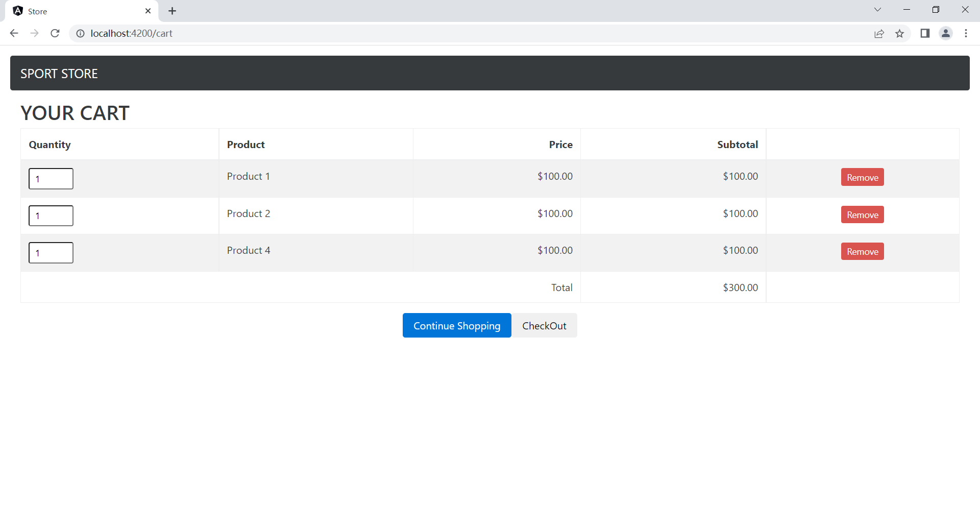Screen dimensions: 980x526
Task: Open Chrome's three-dot menu
Action: click(x=966, y=33)
